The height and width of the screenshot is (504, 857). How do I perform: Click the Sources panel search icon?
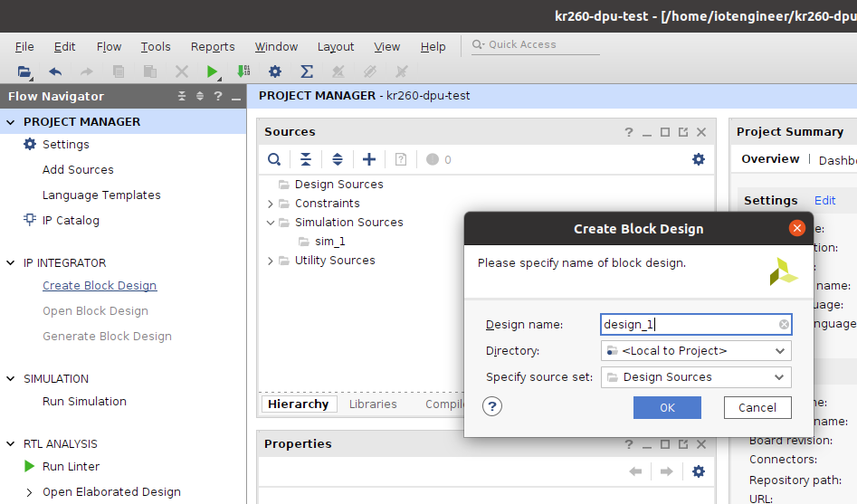click(273, 159)
